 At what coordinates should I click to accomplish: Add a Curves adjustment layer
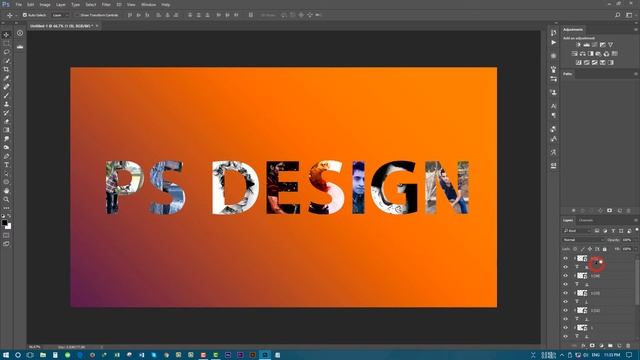(x=594, y=44)
